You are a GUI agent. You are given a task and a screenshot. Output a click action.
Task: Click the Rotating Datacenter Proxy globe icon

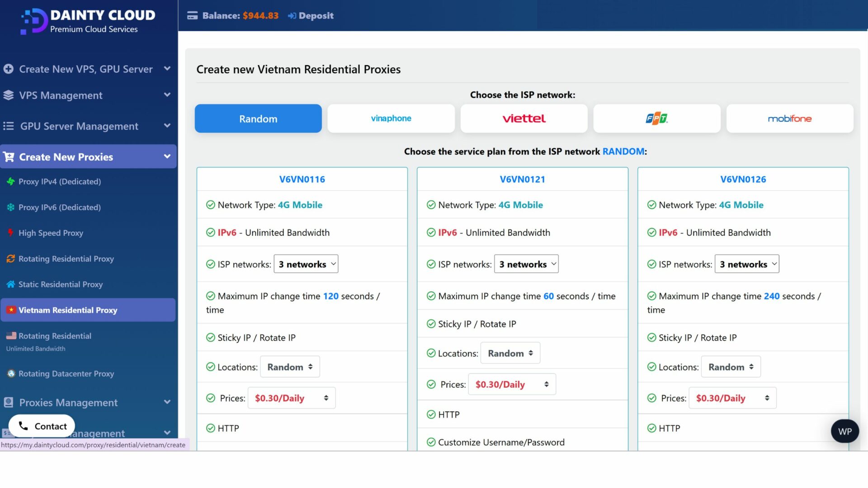coord(11,374)
